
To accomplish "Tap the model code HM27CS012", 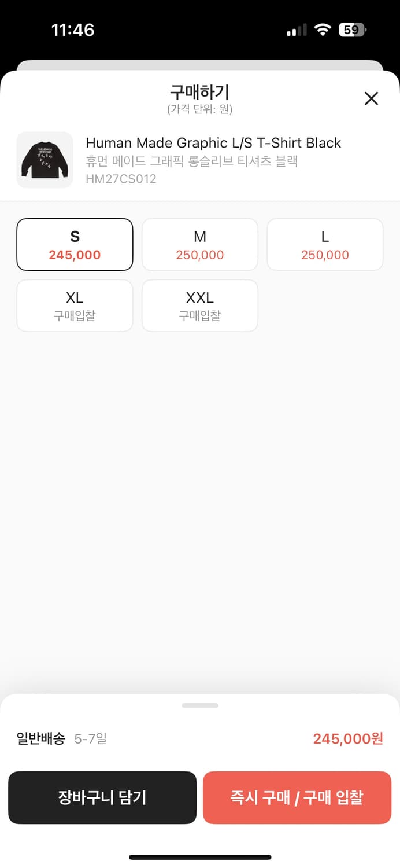I will (121, 179).
